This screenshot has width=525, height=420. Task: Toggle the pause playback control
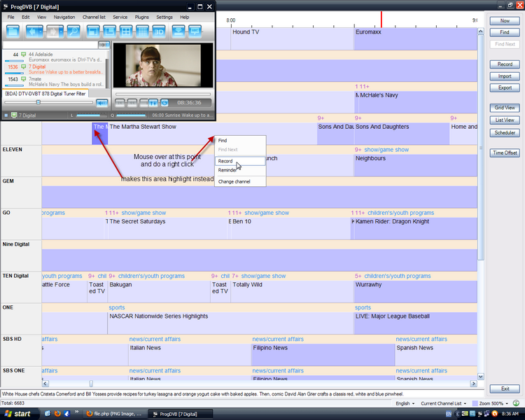pos(153,104)
